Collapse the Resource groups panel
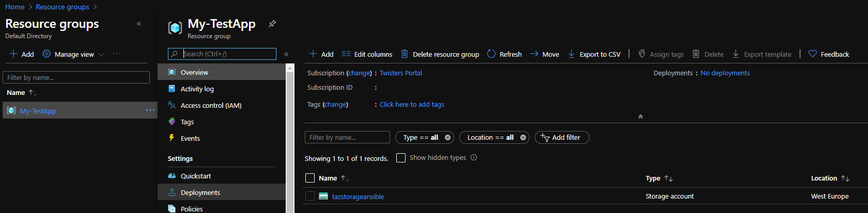 (x=139, y=24)
